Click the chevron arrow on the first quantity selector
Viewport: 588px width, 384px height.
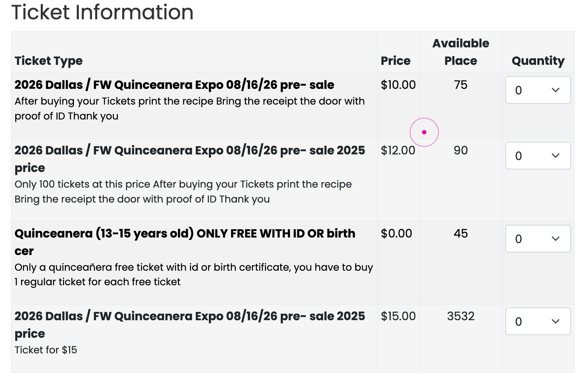[x=556, y=90]
